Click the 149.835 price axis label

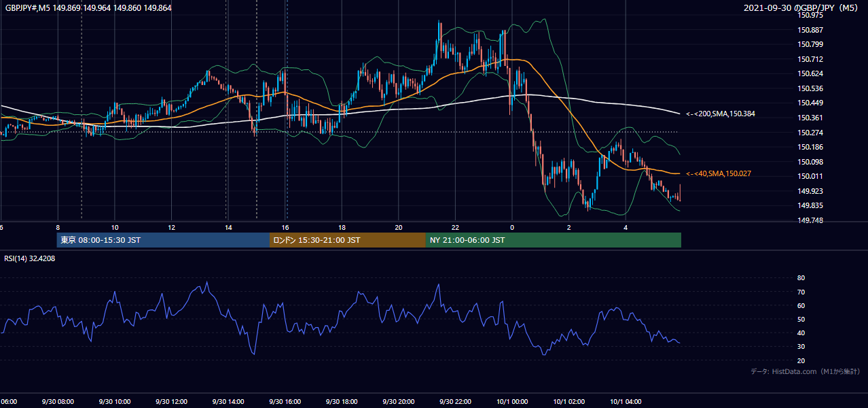(811, 206)
